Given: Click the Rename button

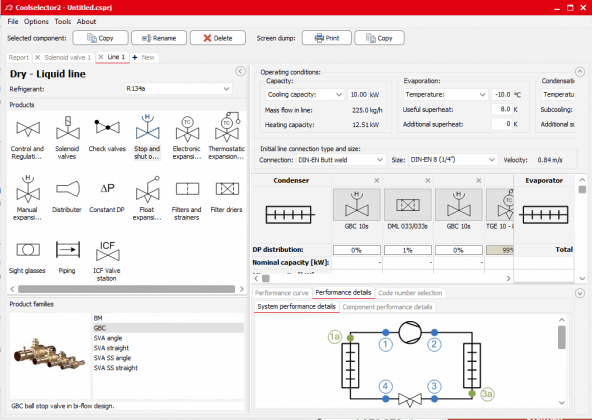Looking at the screenshot, I should pos(159,38).
